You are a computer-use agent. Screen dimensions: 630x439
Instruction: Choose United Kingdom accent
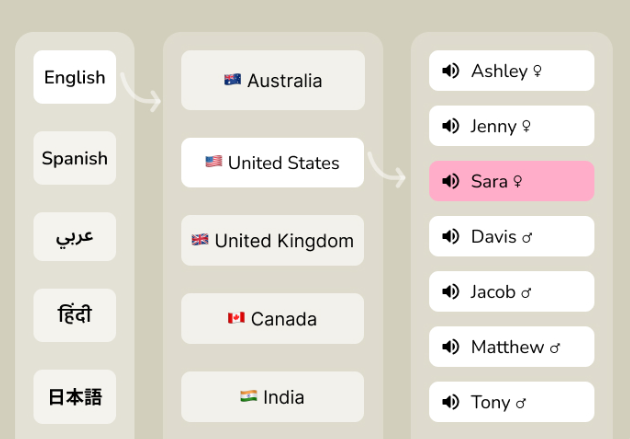[x=272, y=241]
